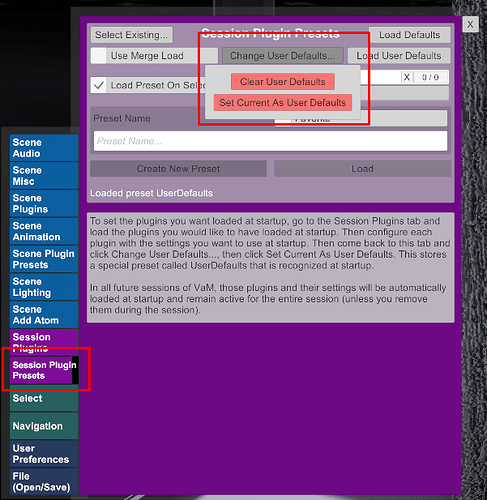Image resolution: width=487 pixels, height=500 pixels.
Task: Click the Preset Name input field
Action: pyautogui.click(x=270, y=141)
